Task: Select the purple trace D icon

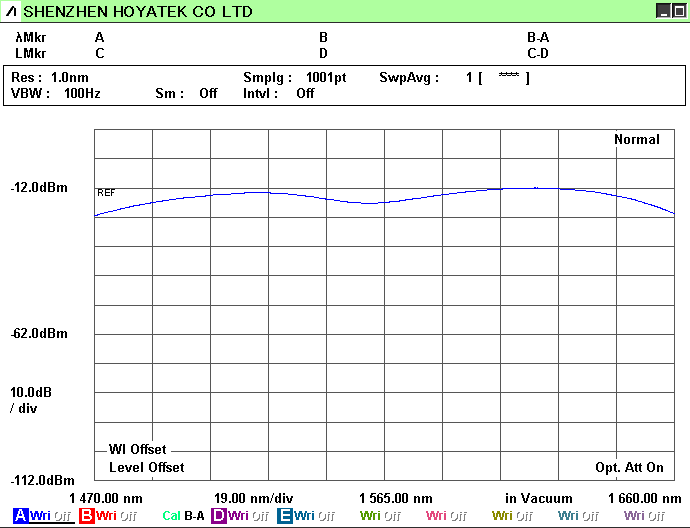Action: click(218, 515)
